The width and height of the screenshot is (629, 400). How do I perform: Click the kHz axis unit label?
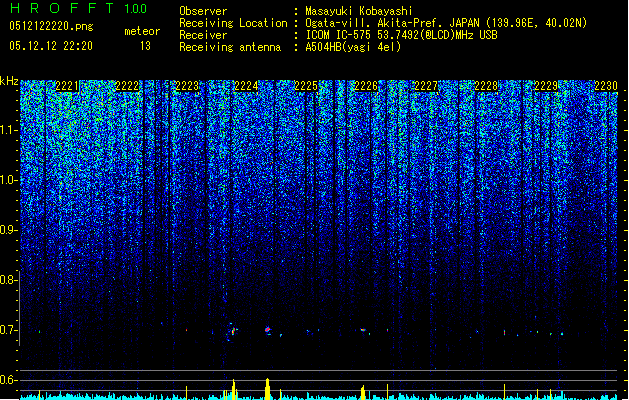pyautogui.click(x=9, y=81)
